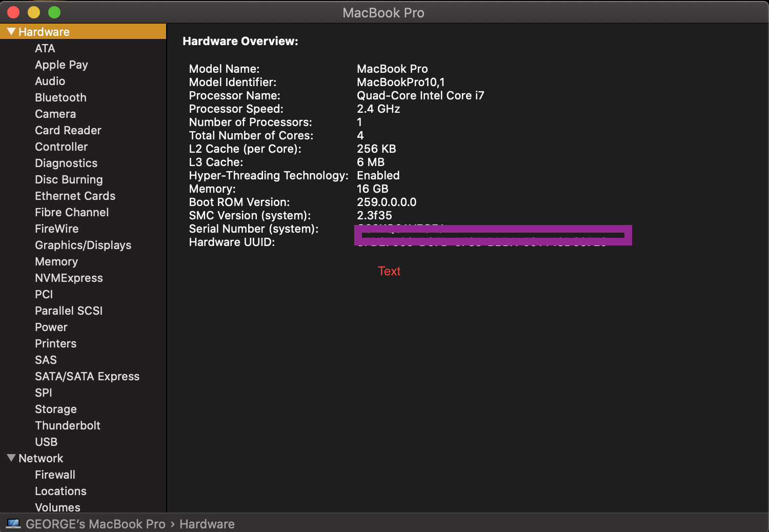
Task: Open the Audio section
Action: click(x=50, y=81)
